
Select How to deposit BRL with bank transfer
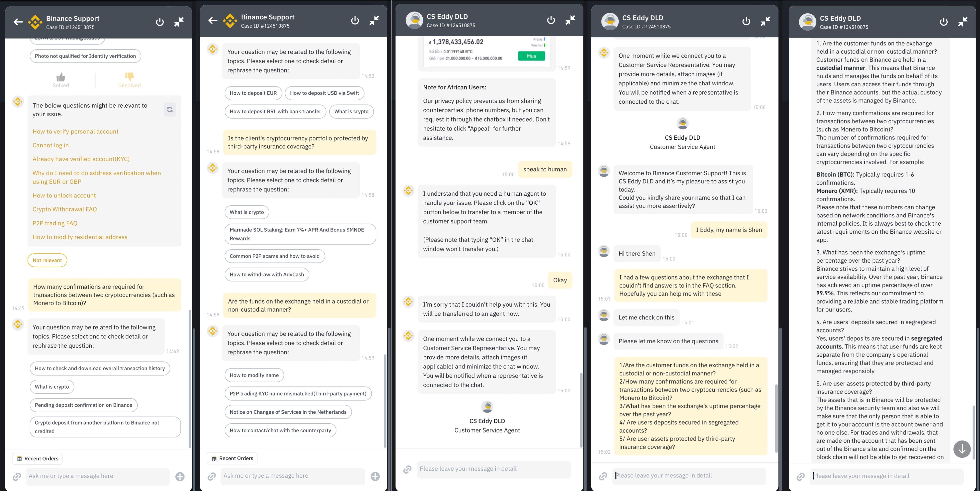275,111
